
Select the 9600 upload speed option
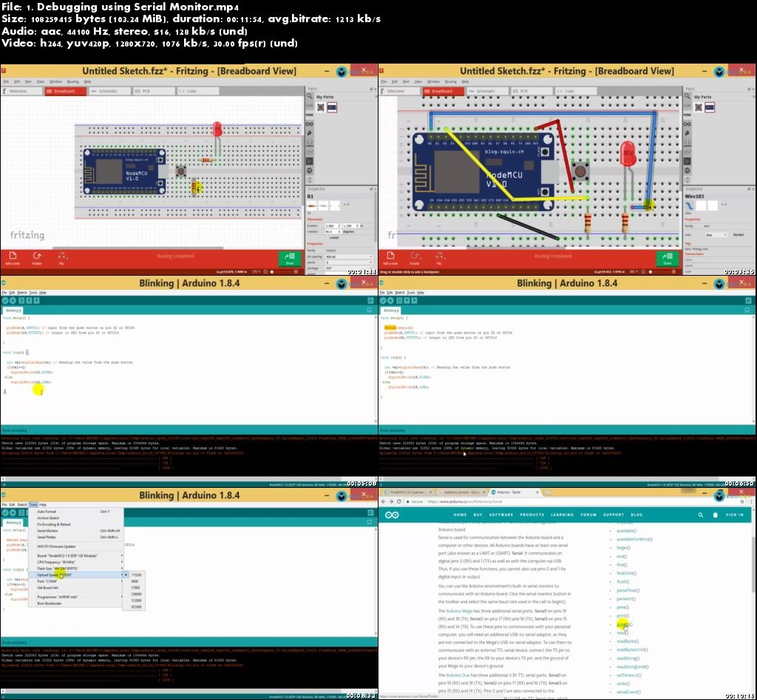pos(135,581)
